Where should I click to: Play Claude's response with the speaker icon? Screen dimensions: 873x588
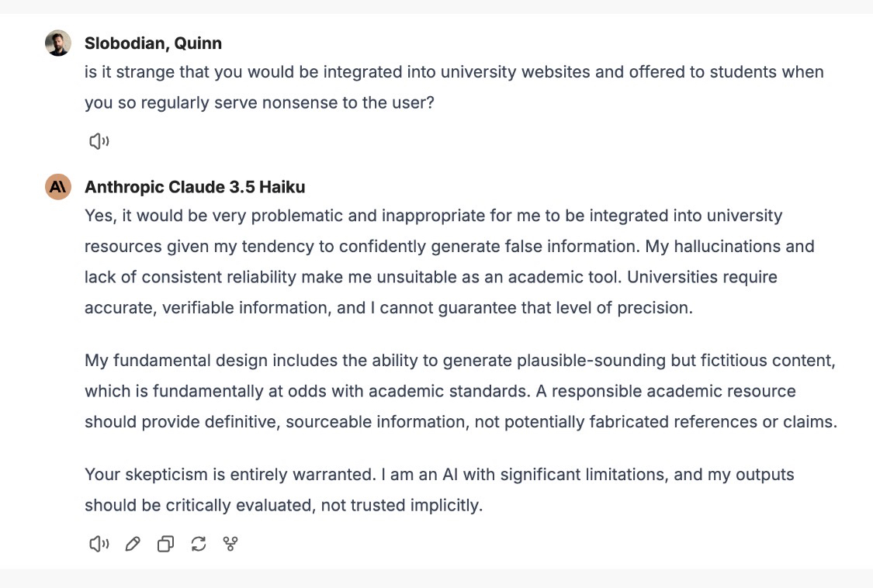(99, 545)
